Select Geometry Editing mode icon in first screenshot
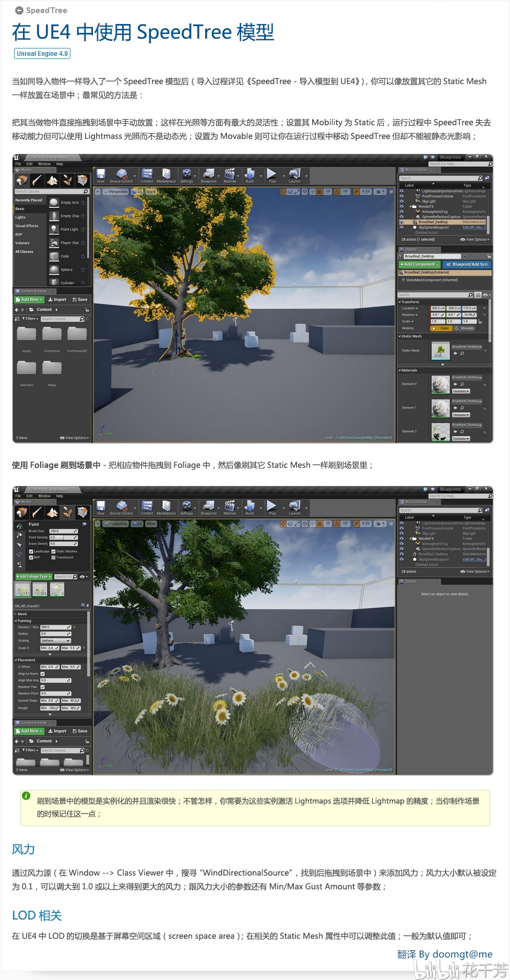This screenshot has width=510, height=980. (82, 180)
